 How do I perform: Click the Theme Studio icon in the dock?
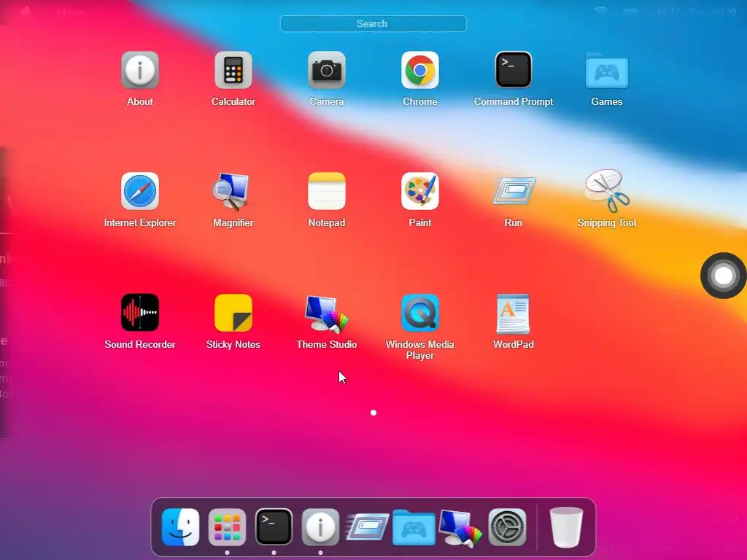[460, 528]
